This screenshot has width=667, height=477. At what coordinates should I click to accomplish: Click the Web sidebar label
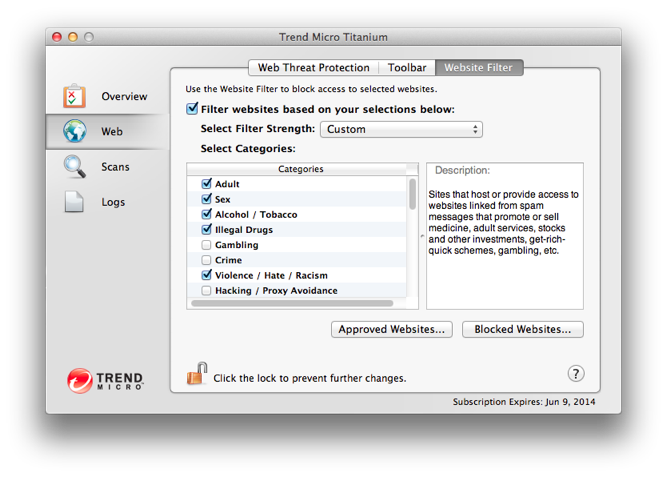112,131
